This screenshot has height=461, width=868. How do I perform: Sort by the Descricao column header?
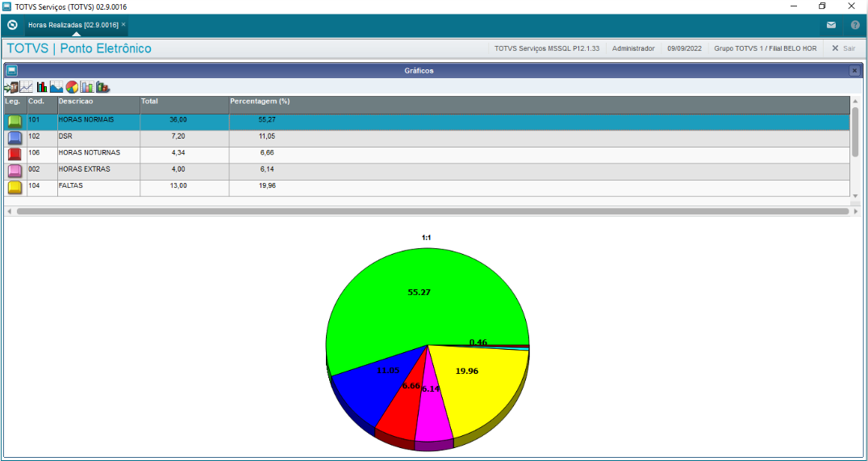(x=98, y=105)
